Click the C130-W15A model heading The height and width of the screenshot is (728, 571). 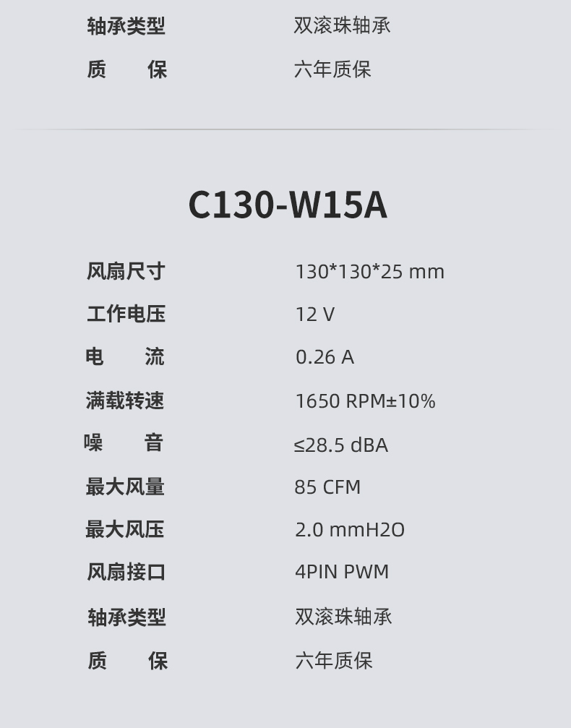coord(288,205)
